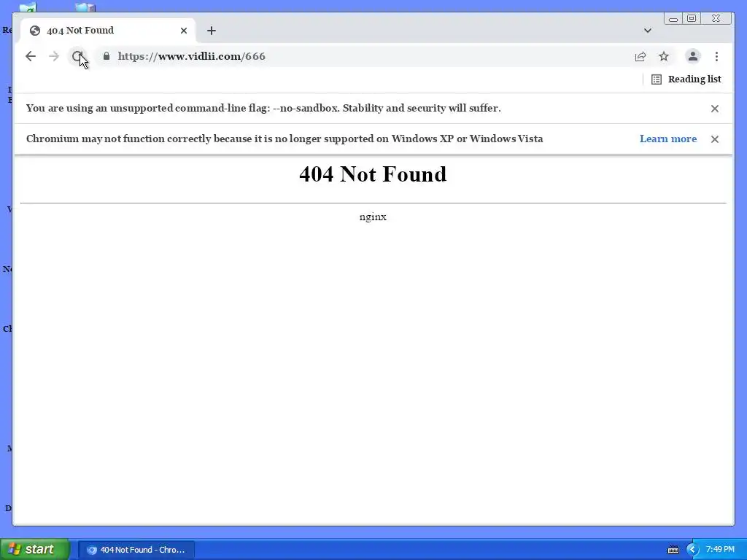Dismiss the no-sandbox warning bar

click(715, 109)
